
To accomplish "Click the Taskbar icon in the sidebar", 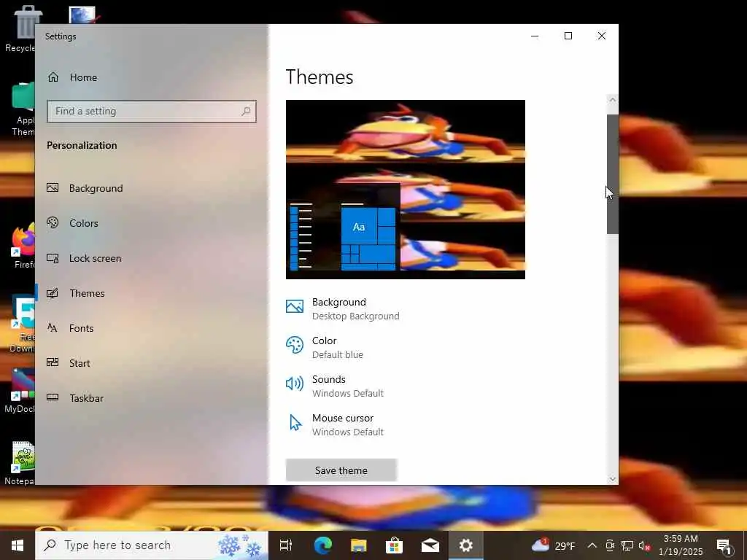I will point(53,397).
